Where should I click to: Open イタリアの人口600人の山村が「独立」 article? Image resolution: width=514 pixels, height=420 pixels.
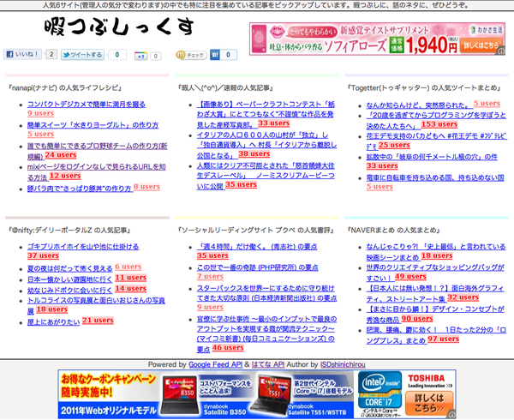(266, 145)
